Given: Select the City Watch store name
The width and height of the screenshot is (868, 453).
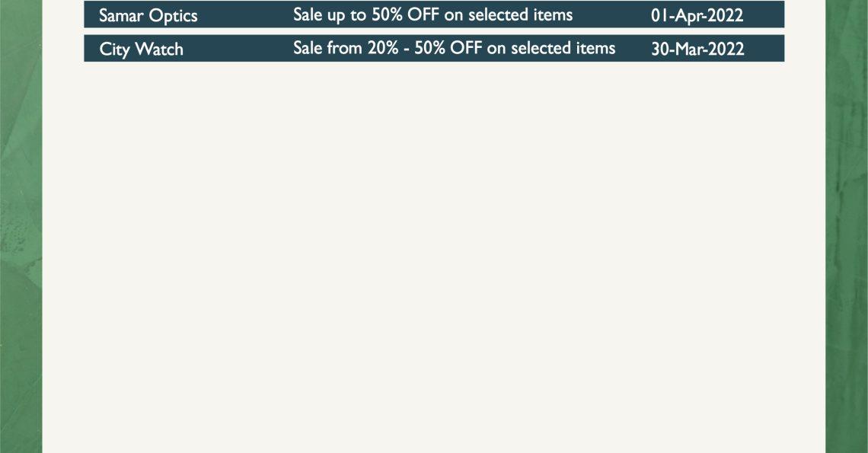Looking at the screenshot, I should pyautogui.click(x=141, y=49).
